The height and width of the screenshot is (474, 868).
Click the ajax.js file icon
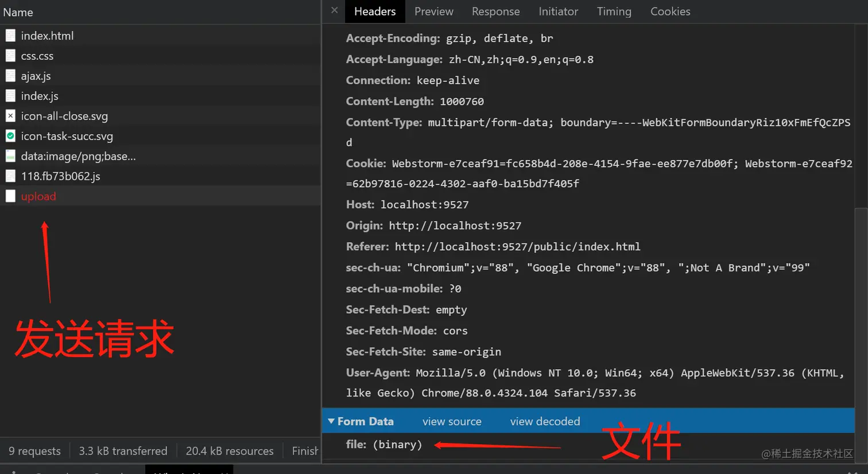coord(10,76)
